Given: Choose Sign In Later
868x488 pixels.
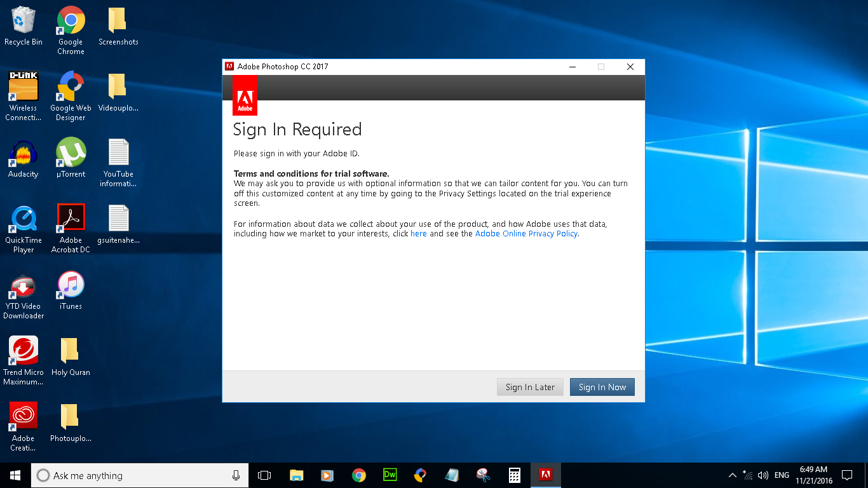Looking at the screenshot, I should (530, 387).
